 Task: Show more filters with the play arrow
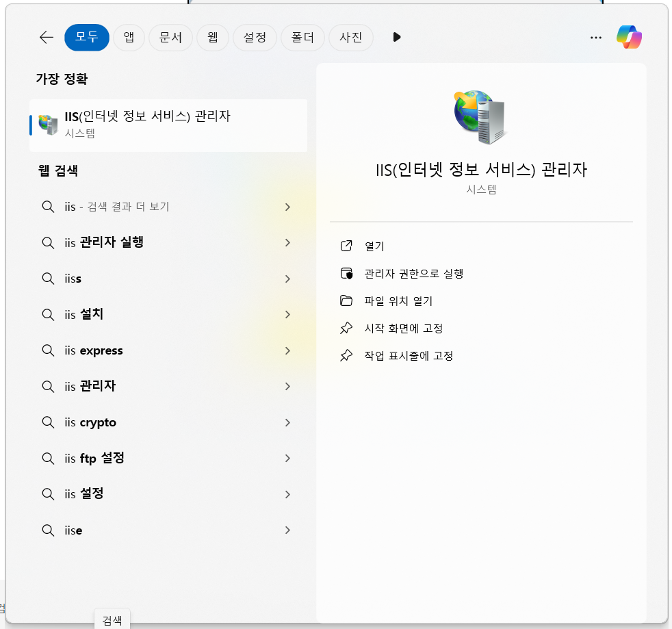[396, 38]
